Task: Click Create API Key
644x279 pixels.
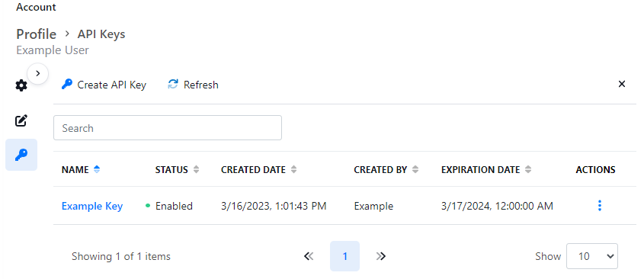Action: (104, 85)
